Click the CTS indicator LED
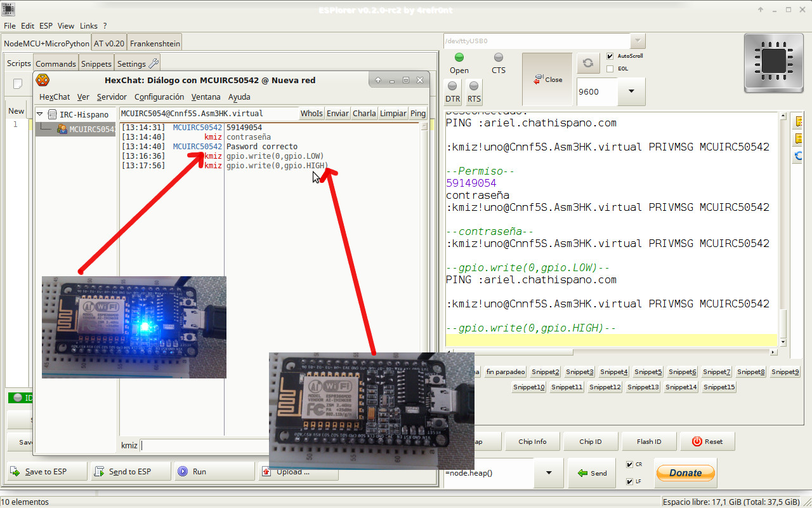This screenshot has height=508, width=812. coord(499,58)
